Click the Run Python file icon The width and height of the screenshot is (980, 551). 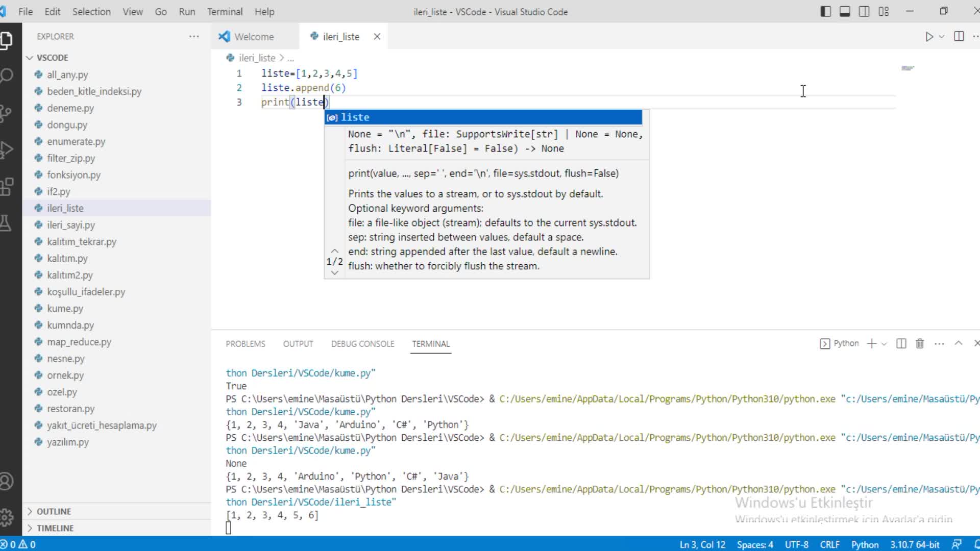928,36
